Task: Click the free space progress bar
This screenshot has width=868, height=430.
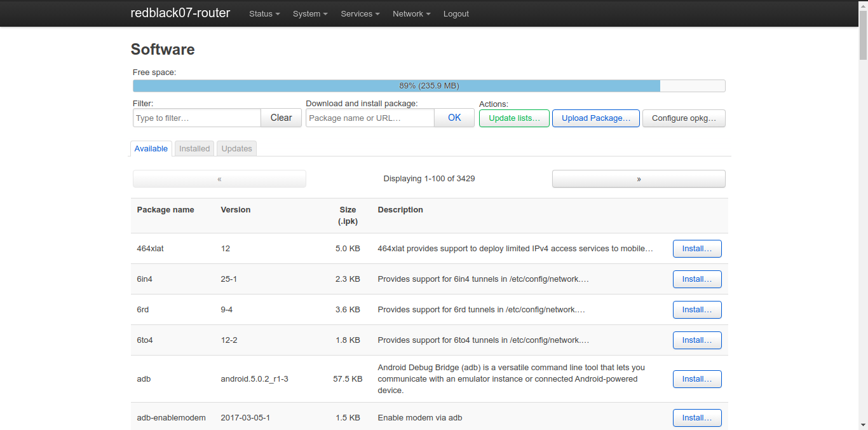Action: (429, 86)
